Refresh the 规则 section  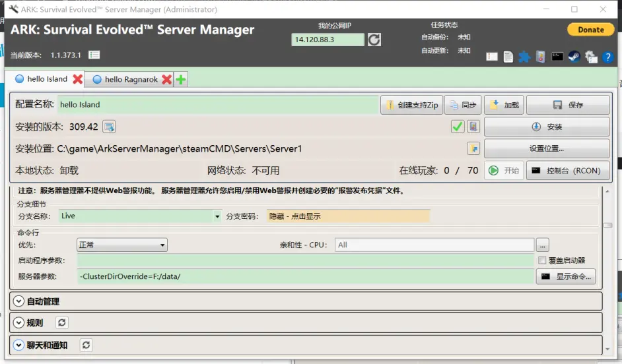tap(62, 323)
